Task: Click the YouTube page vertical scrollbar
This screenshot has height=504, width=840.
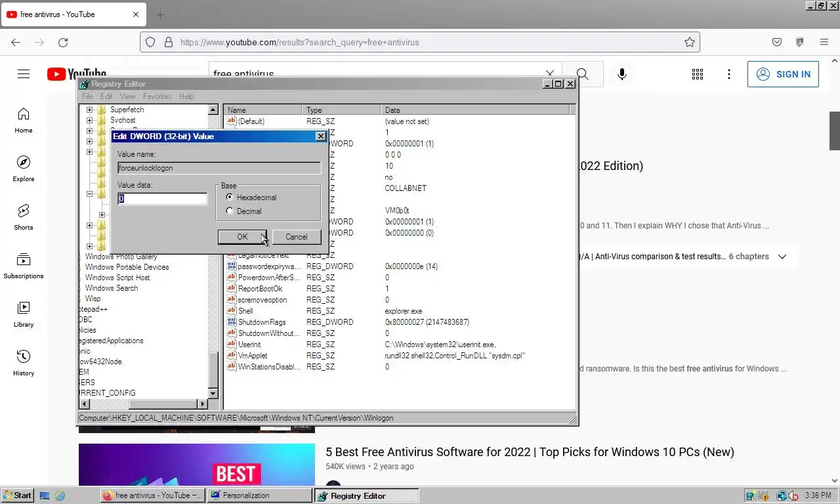Action: (x=835, y=131)
